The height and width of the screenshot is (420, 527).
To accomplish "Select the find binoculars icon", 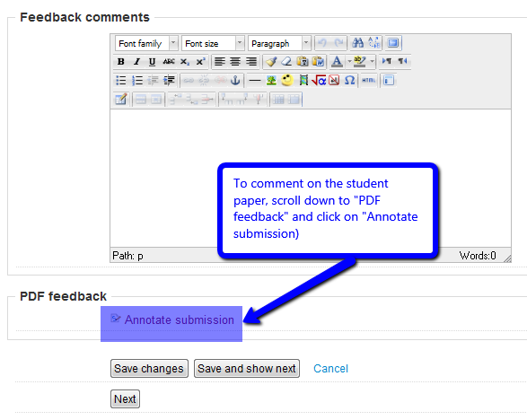I will 357,43.
